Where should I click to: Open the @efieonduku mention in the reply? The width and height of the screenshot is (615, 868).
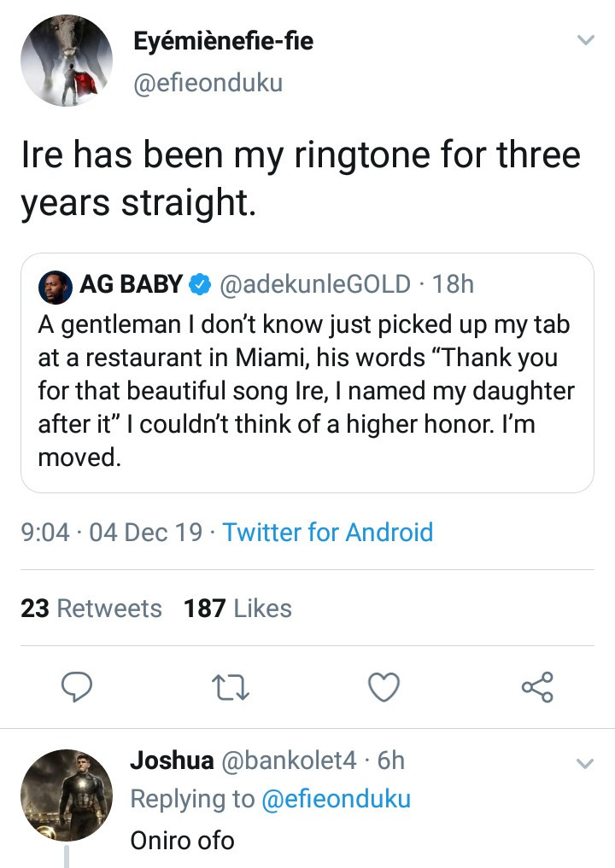pyautogui.click(x=336, y=799)
